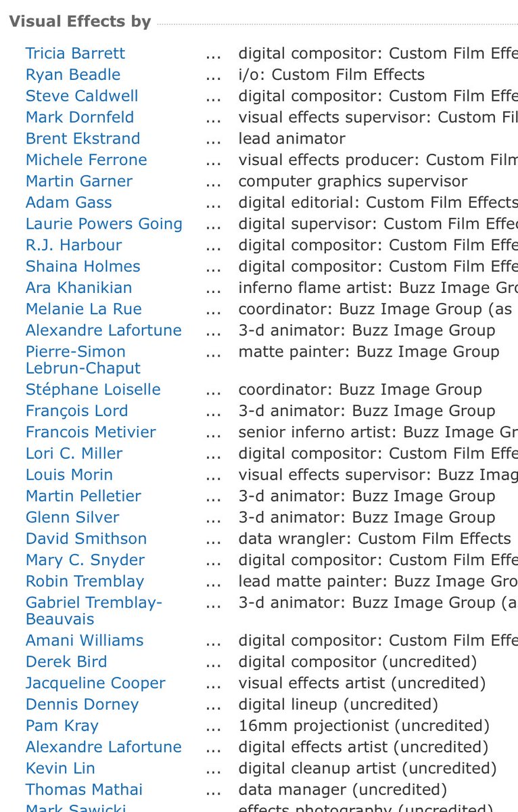Click the "Visual Effects by" section heading

coord(80,22)
